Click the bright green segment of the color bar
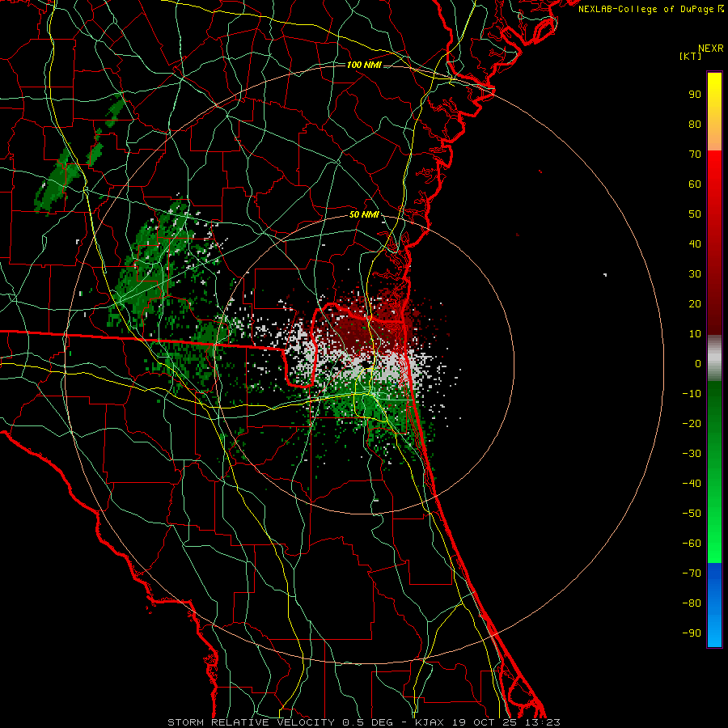Image resolution: width=728 pixels, height=728 pixels. [x=714, y=520]
